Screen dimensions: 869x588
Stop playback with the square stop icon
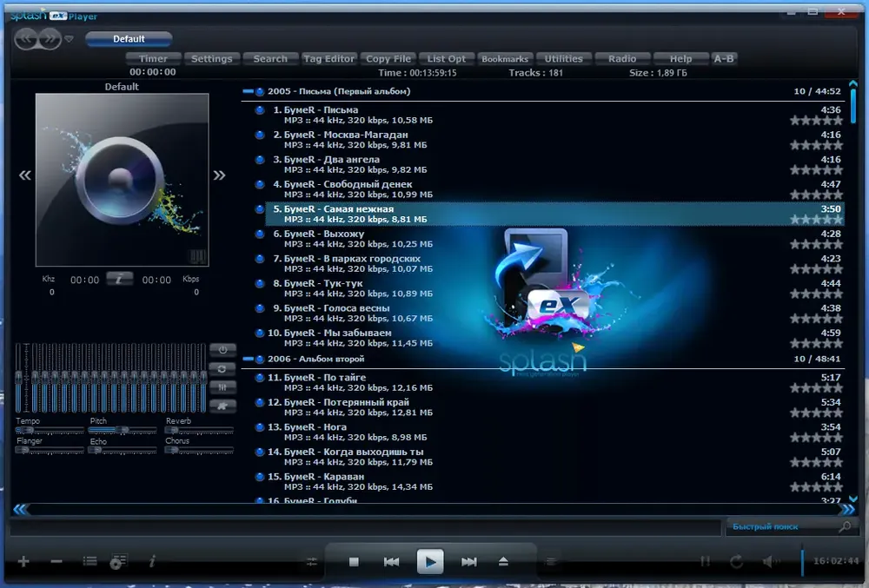pyautogui.click(x=355, y=562)
